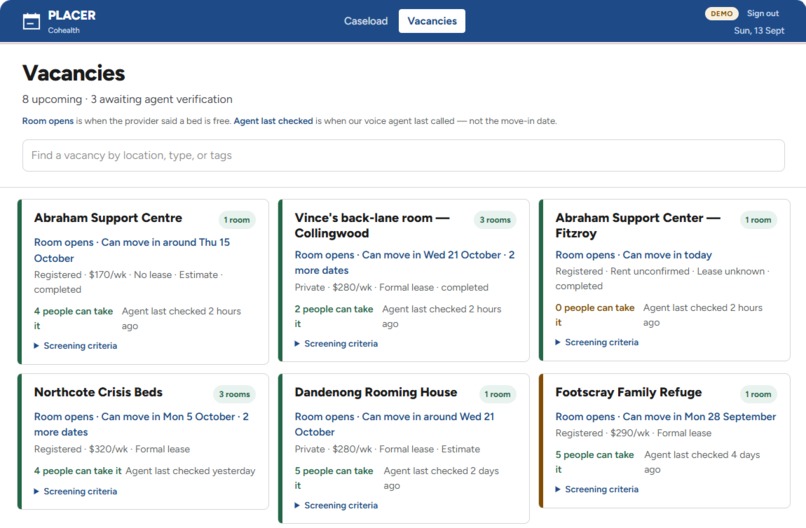The width and height of the screenshot is (806, 528).
Task: Expand Screening criteria for Northcote Crisis Beds
Action: (76, 491)
